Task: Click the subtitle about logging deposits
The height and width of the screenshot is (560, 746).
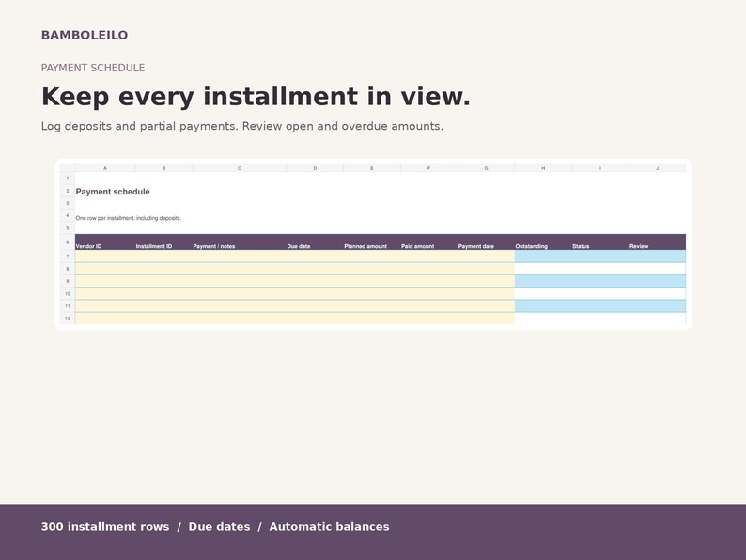Action: [x=241, y=126]
